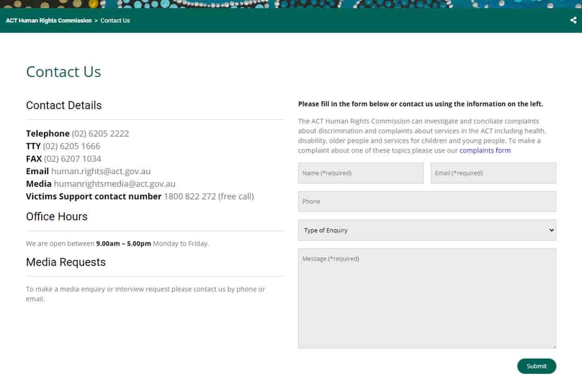Focus the Name required input field
582x392 pixels.
tap(361, 173)
